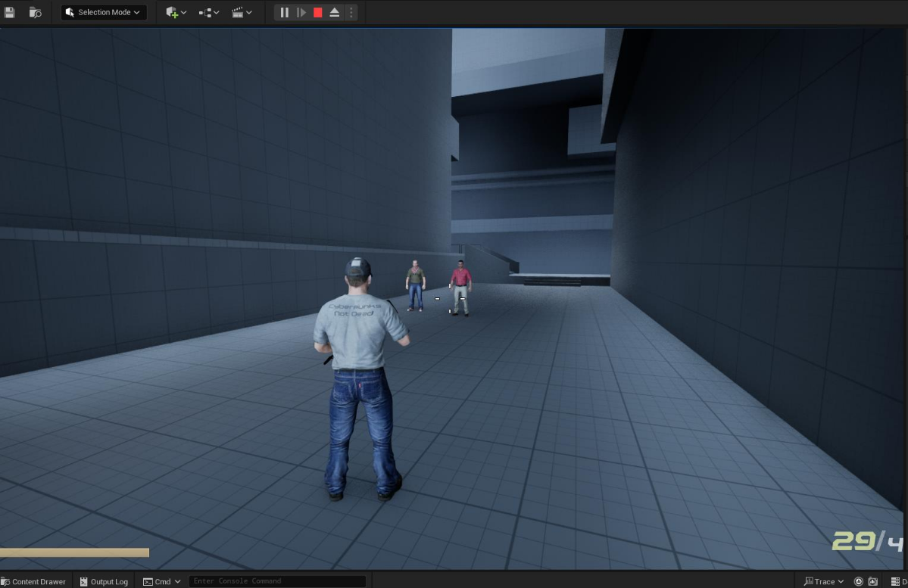Open the Browse Content icon next to Save
Viewport: 908px width, 588px height.
pyautogui.click(x=35, y=12)
